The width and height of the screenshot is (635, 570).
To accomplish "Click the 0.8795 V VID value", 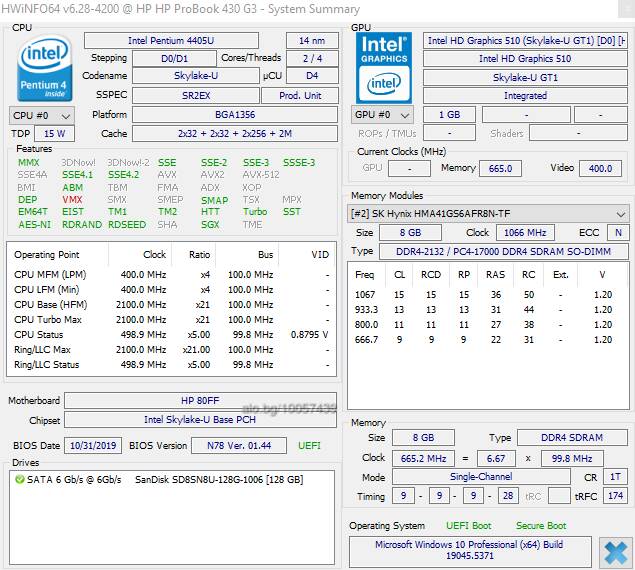I will click(x=309, y=335).
